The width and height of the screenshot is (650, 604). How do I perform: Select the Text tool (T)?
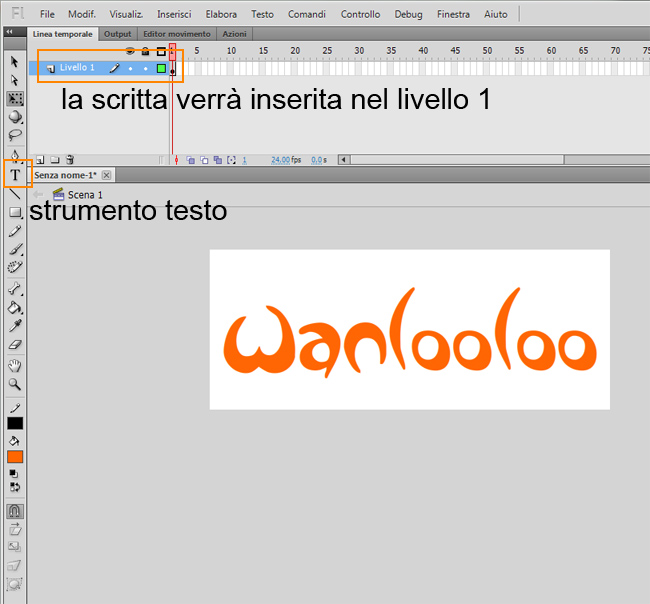pyautogui.click(x=15, y=175)
